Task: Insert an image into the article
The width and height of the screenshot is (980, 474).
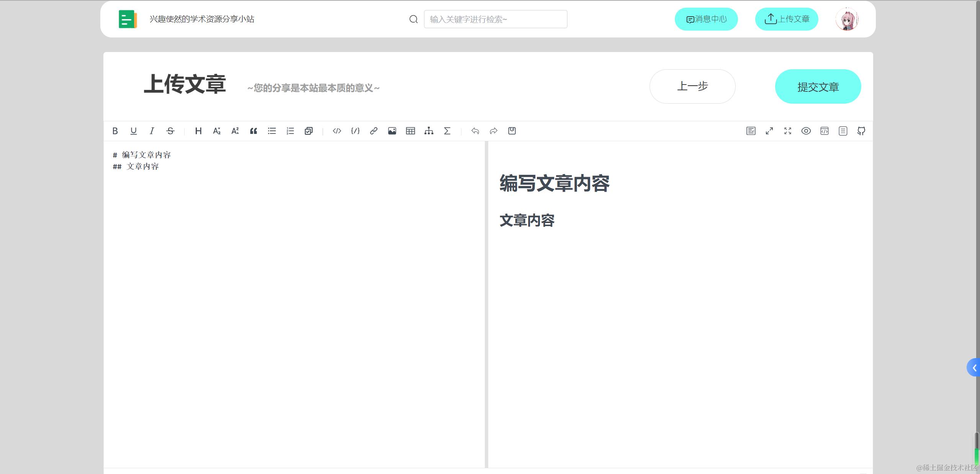Action: pos(392,131)
